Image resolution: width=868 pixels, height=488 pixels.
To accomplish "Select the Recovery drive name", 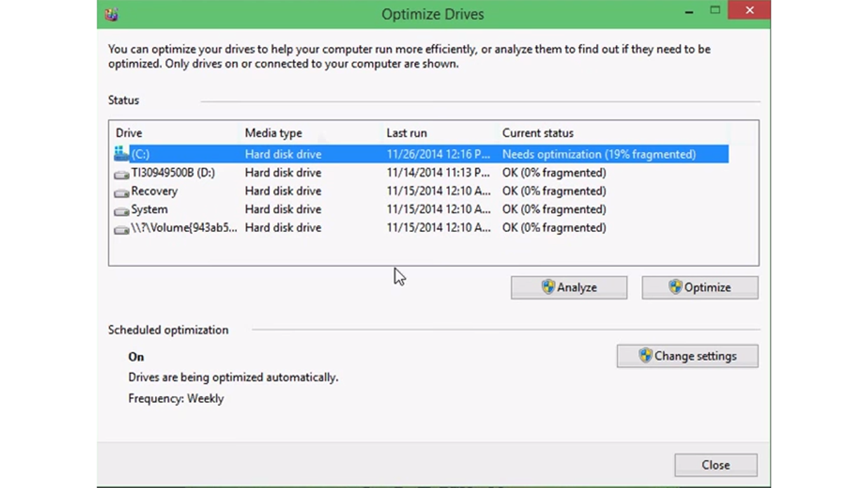I will (154, 191).
